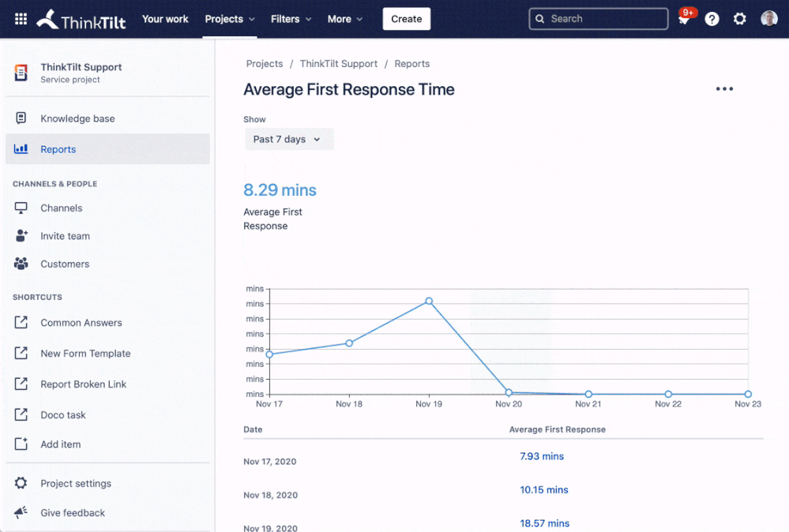The width and height of the screenshot is (789, 532).
Task: Go to Your work
Action: [165, 19]
